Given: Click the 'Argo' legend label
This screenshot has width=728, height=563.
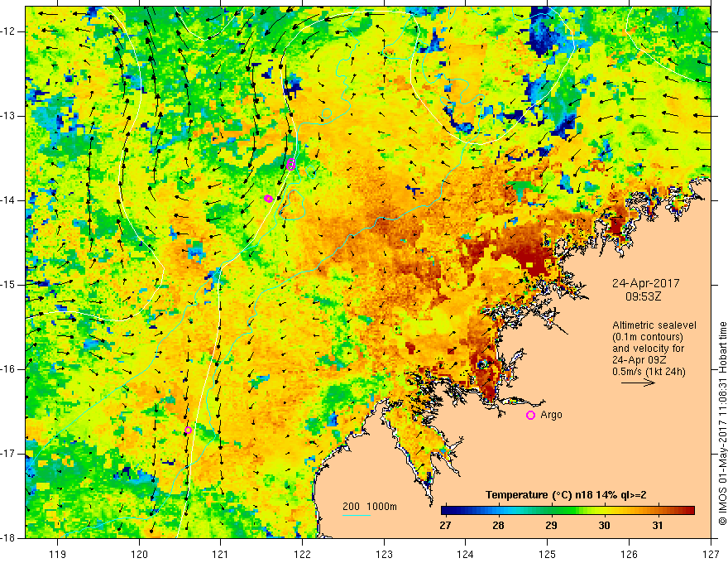Looking at the screenshot, I should [x=551, y=415].
